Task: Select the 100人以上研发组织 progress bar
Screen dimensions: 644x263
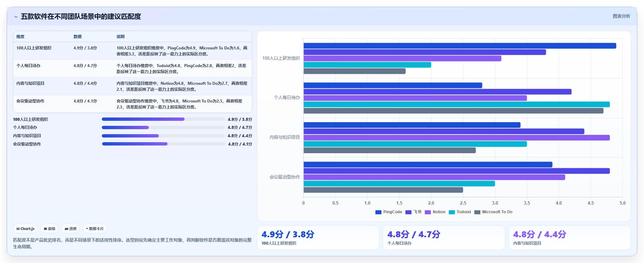Action: (x=164, y=119)
